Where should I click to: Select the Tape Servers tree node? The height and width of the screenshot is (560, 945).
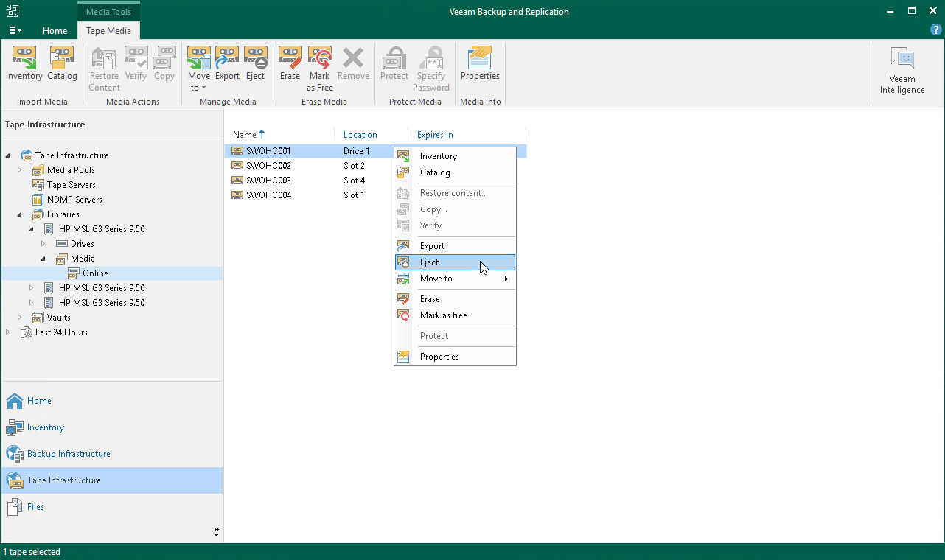pos(72,185)
